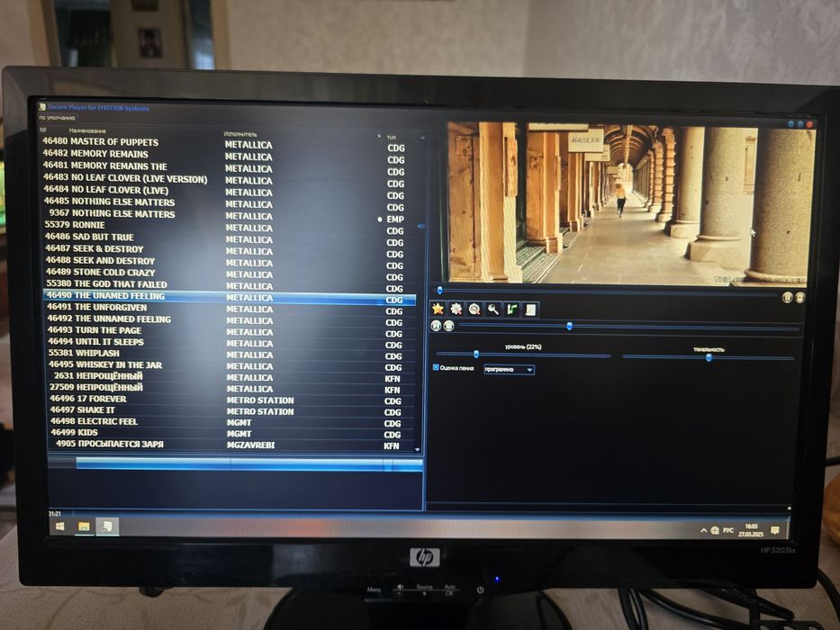840x630 pixels.
Task: Click the network globe tray icon
Action: 715,530
